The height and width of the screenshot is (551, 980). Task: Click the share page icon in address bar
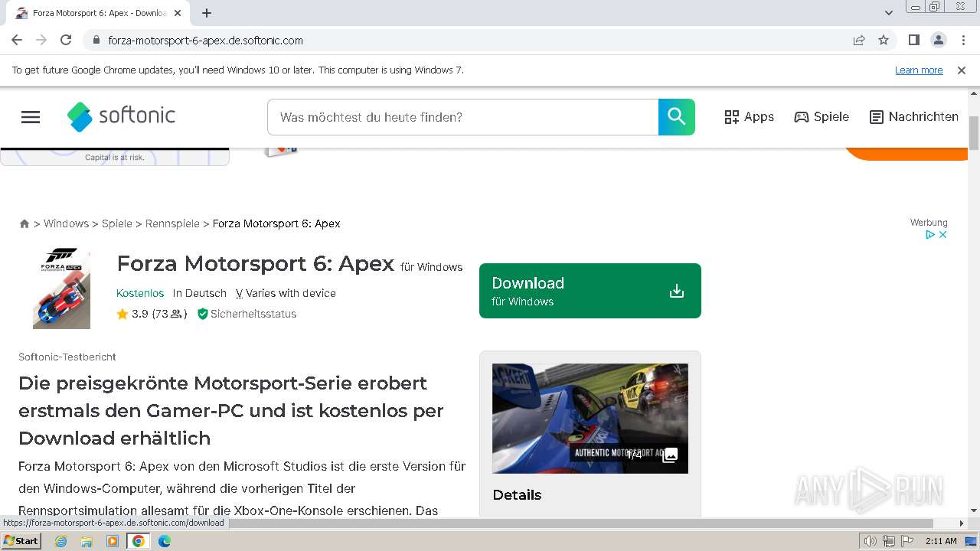tap(859, 41)
